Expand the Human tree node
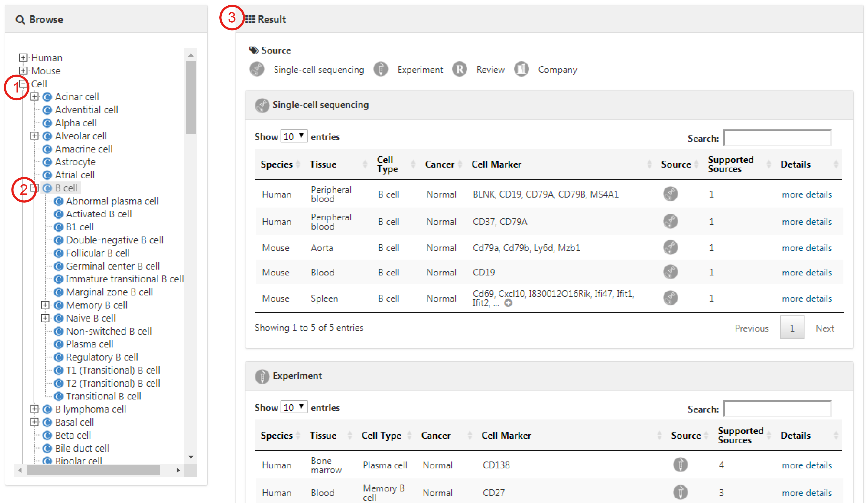 coord(23,58)
